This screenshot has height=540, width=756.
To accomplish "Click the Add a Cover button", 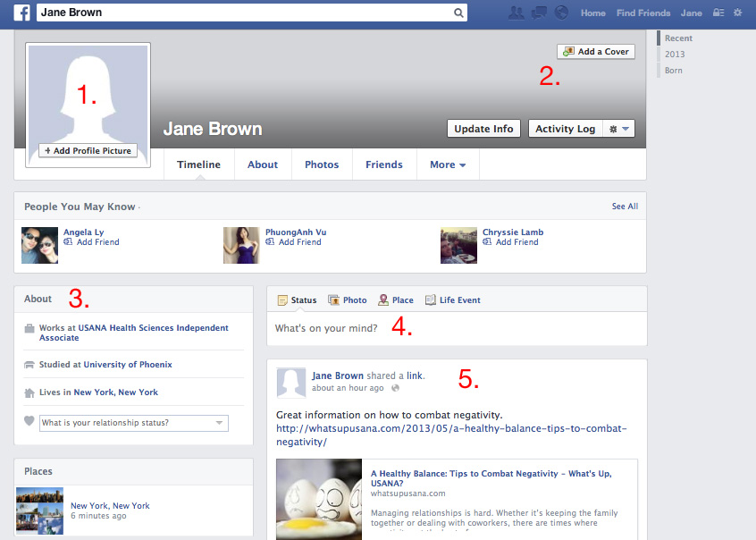I will tap(595, 52).
